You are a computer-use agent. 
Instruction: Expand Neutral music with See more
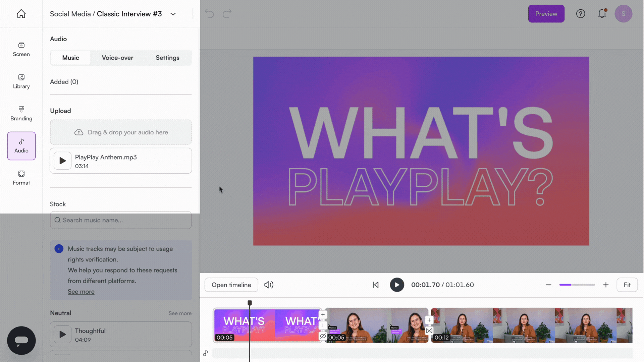pyautogui.click(x=180, y=313)
